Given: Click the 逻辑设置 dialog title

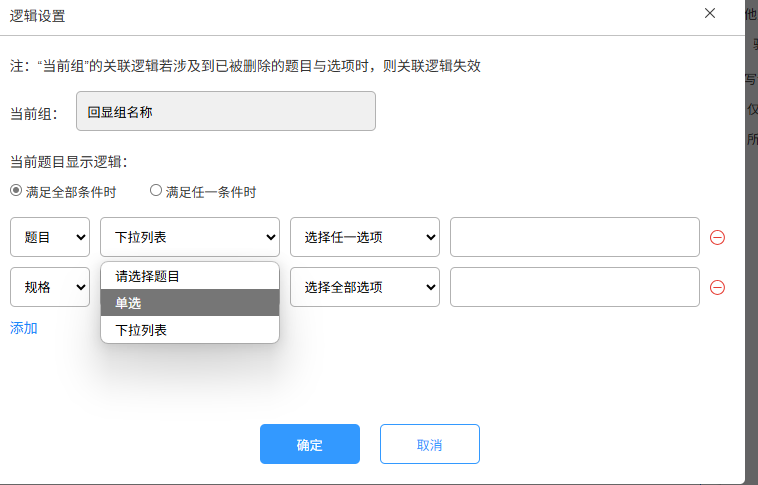Looking at the screenshot, I should click(x=39, y=15).
